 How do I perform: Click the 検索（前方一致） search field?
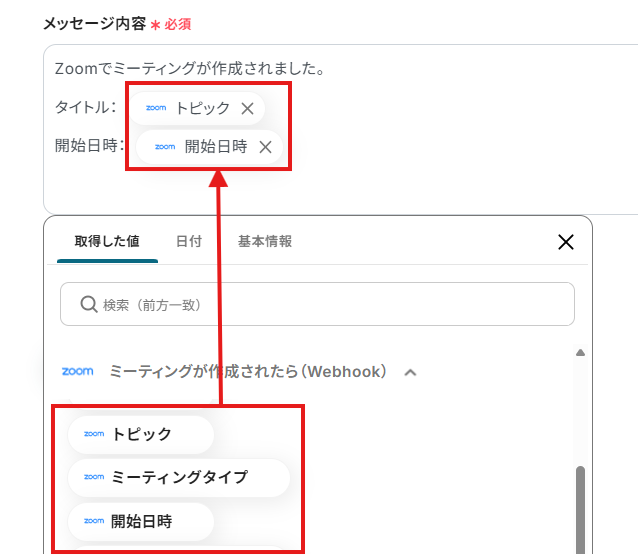tap(317, 304)
